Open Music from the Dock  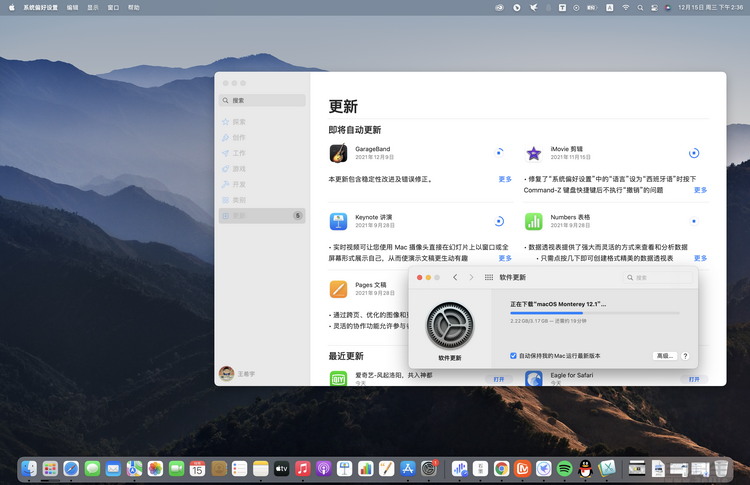tap(302, 469)
